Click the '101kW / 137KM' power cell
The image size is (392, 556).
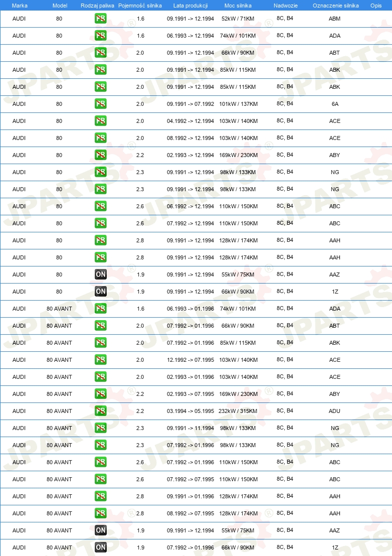pyautogui.click(x=238, y=104)
